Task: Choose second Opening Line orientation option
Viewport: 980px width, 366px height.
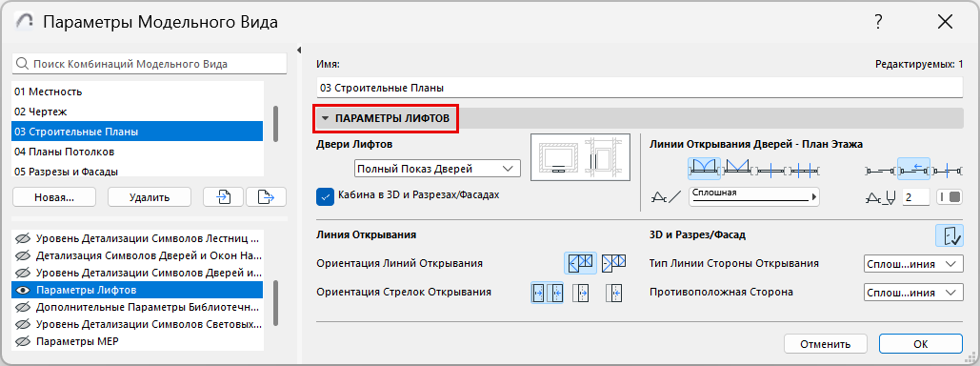Action: click(613, 263)
